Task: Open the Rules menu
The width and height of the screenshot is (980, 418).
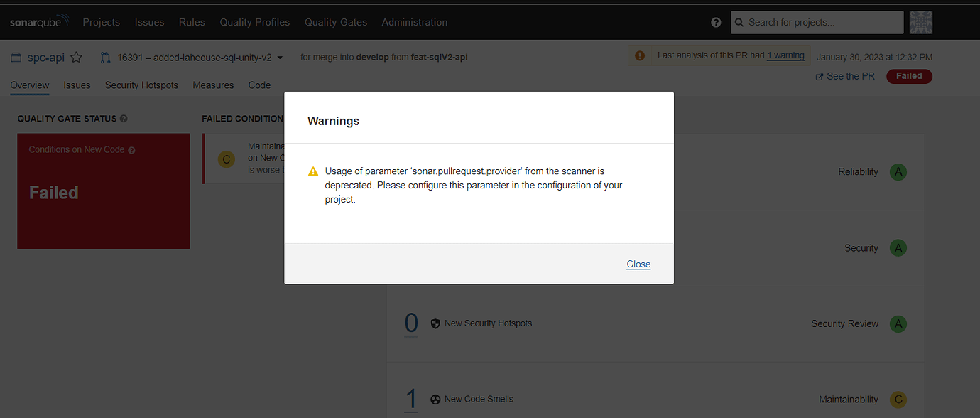Action: click(x=191, y=22)
